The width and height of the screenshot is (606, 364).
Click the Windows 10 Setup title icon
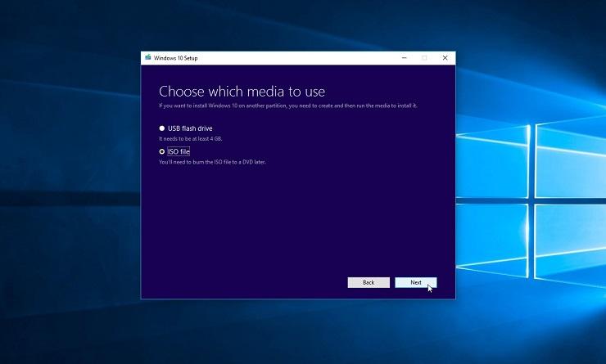[x=147, y=58]
